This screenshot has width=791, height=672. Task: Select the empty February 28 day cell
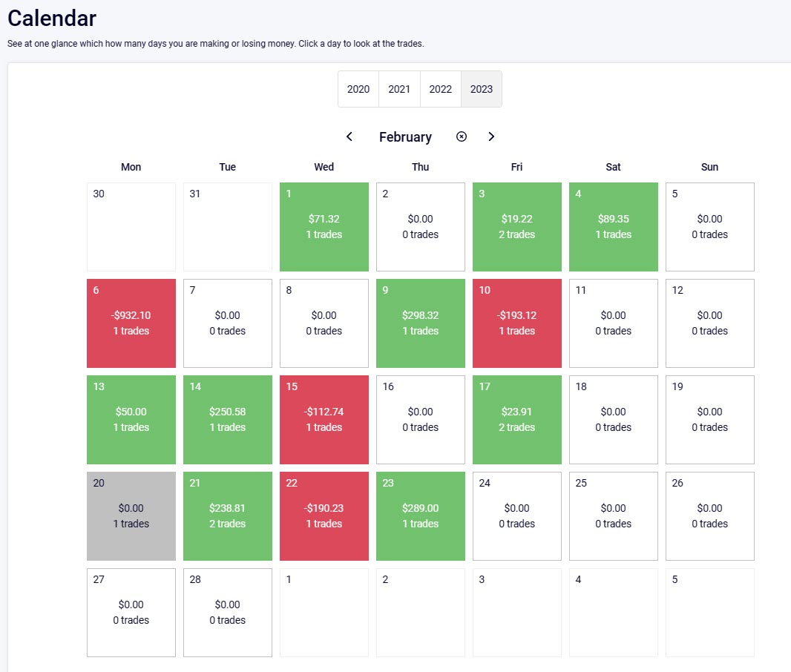coord(227,612)
